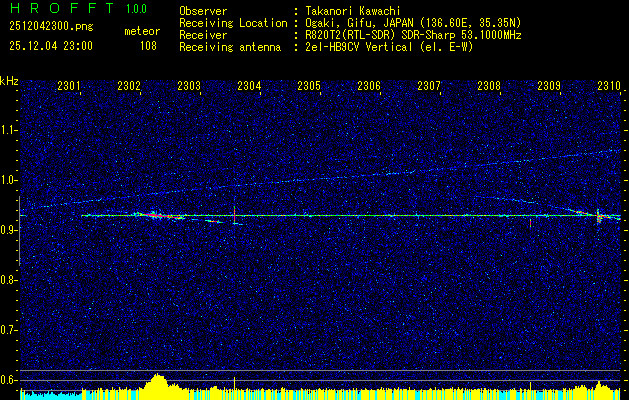The height and width of the screenshot is (400, 629).
Task: Click the version number 1.0.0
Action: point(136,9)
